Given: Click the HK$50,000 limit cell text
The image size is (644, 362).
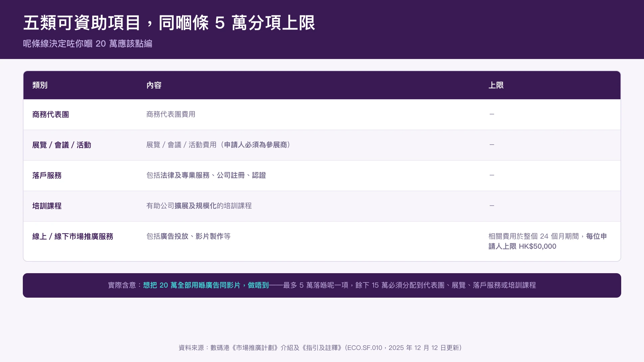Looking at the screenshot, I should coord(548,241).
